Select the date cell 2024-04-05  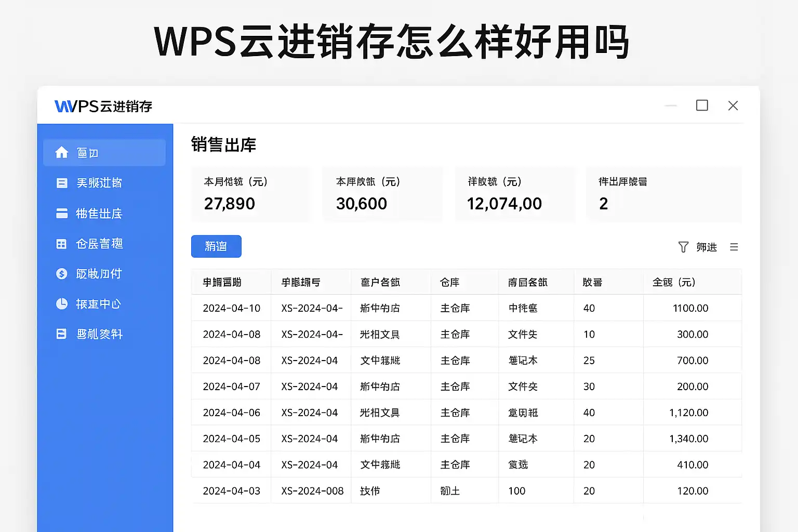(232, 438)
